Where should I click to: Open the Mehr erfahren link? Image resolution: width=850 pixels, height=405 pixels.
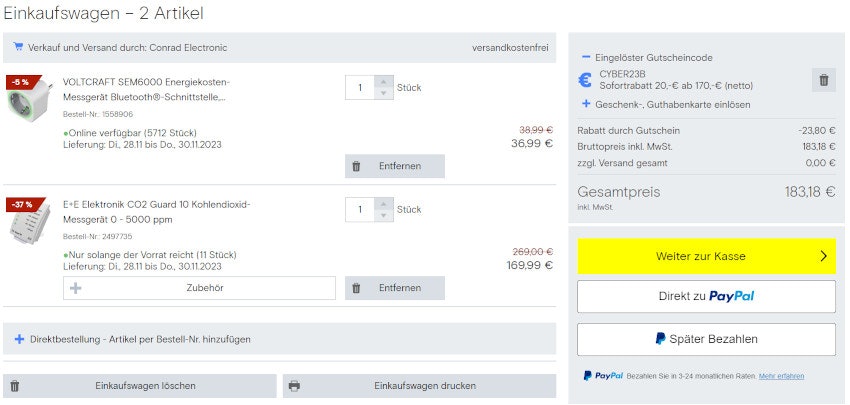tap(781, 376)
